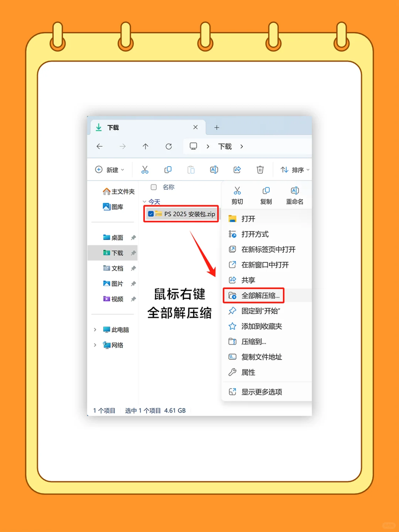Click the Rename icon in the toolbar

[x=214, y=170]
